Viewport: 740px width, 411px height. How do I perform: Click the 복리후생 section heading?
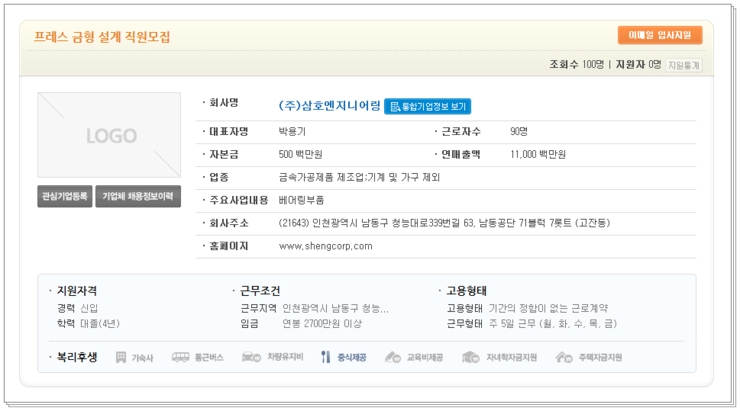(x=77, y=357)
